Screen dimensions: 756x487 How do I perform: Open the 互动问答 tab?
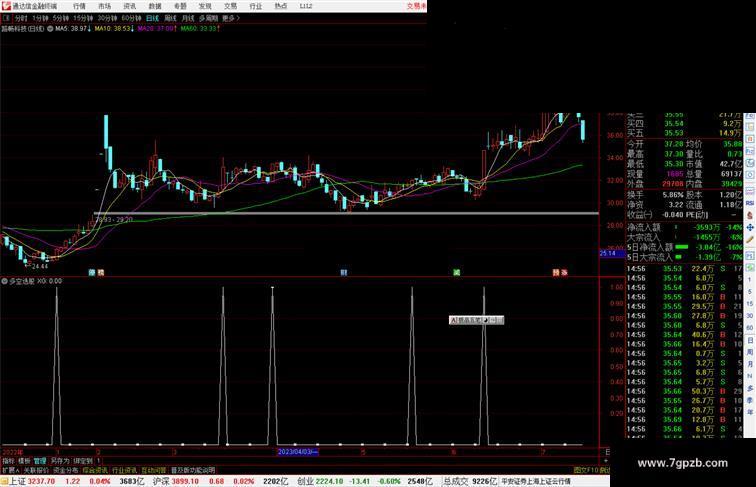[154, 470]
